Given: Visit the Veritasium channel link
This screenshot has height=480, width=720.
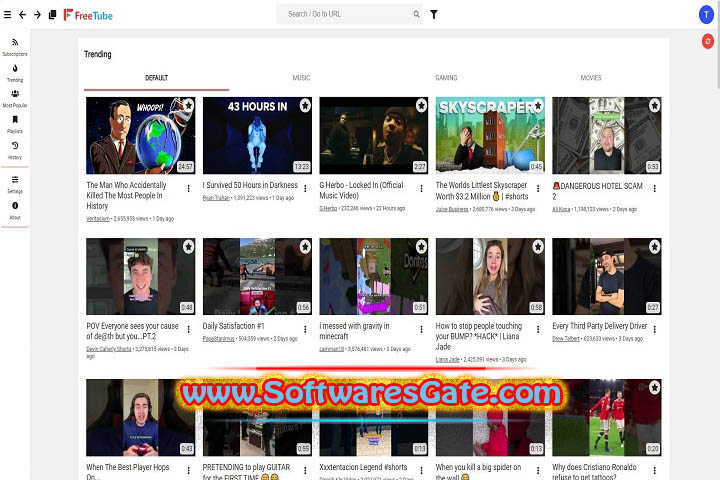Looking at the screenshot, I should [x=98, y=219].
